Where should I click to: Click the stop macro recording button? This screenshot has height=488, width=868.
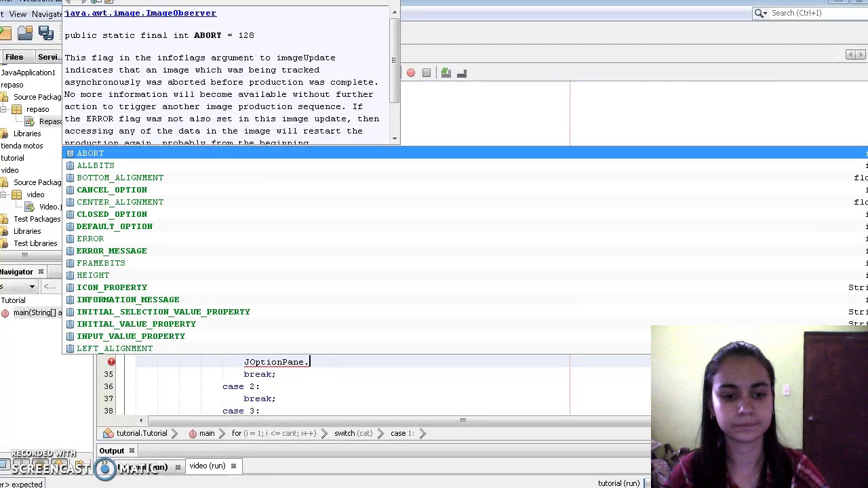click(427, 73)
